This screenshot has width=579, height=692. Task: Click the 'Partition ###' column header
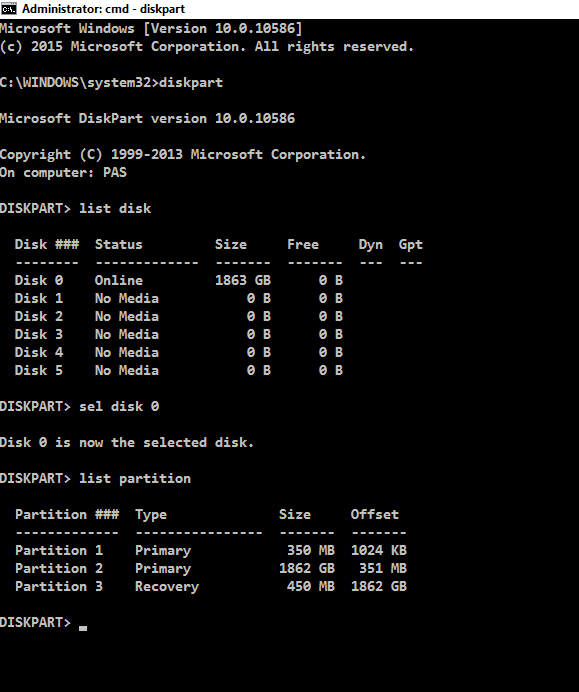[67, 515]
